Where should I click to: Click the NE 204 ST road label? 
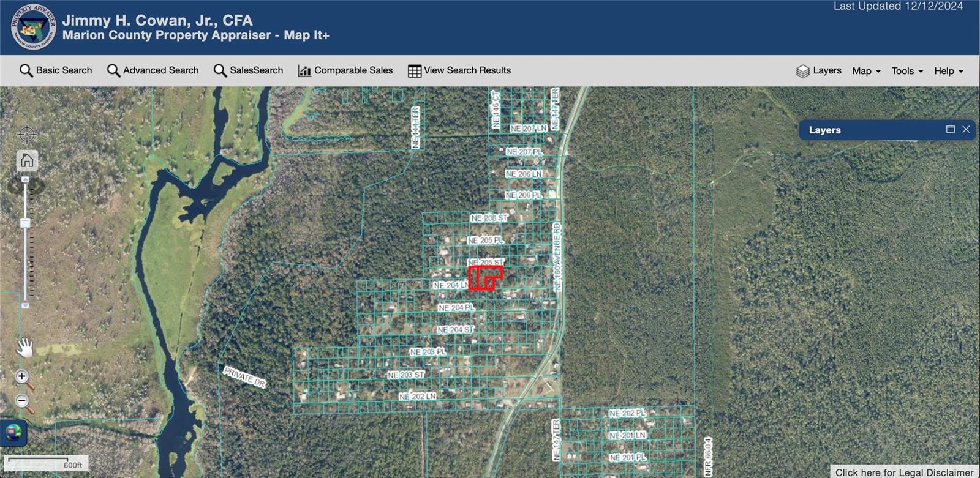[x=456, y=329]
